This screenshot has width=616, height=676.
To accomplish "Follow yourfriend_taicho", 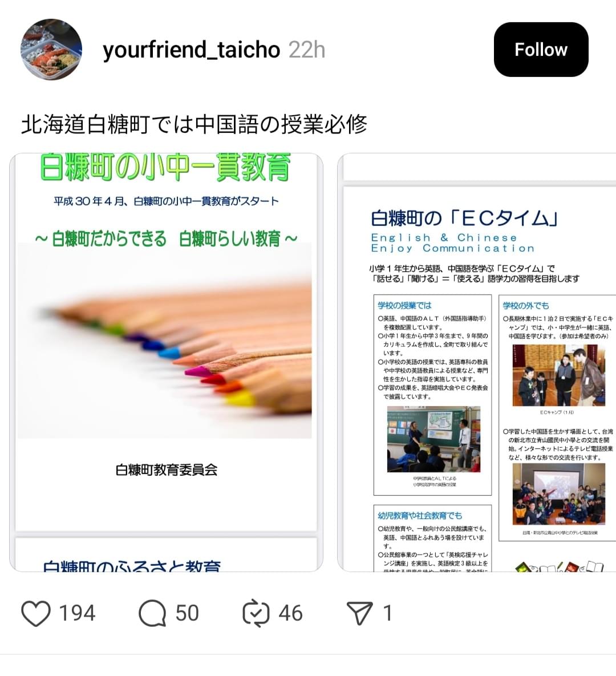I will coord(541,50).
